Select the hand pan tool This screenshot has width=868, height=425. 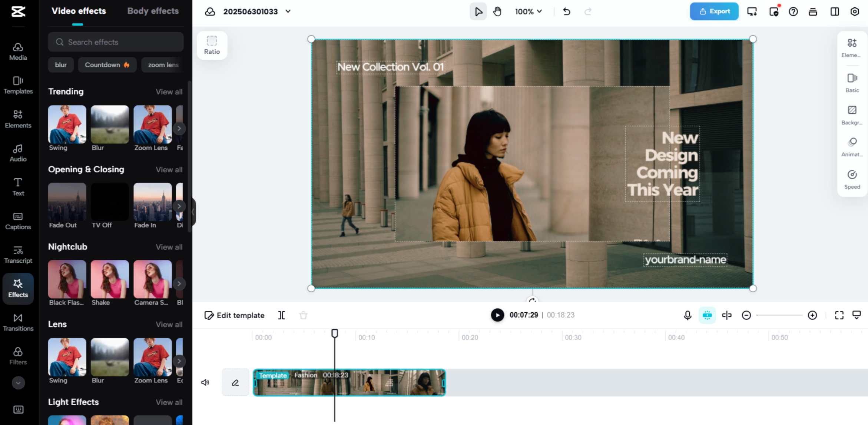[497, 11]
